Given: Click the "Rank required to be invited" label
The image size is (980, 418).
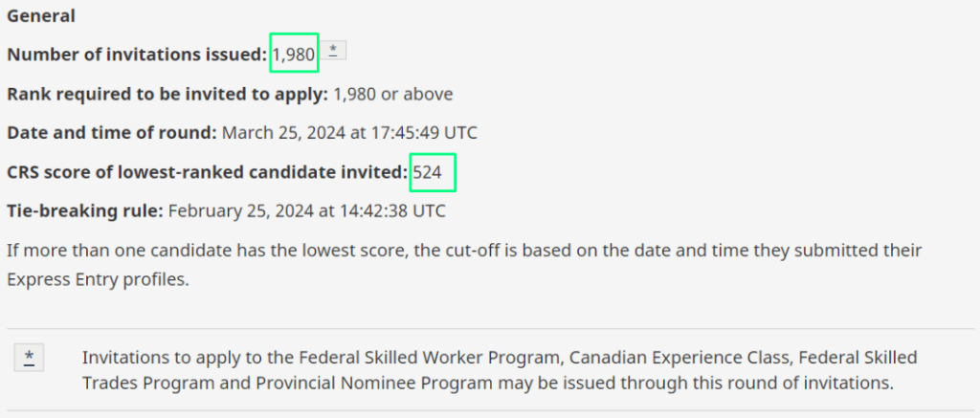Looking at the screenshot, I should click(x=167, y=95).
